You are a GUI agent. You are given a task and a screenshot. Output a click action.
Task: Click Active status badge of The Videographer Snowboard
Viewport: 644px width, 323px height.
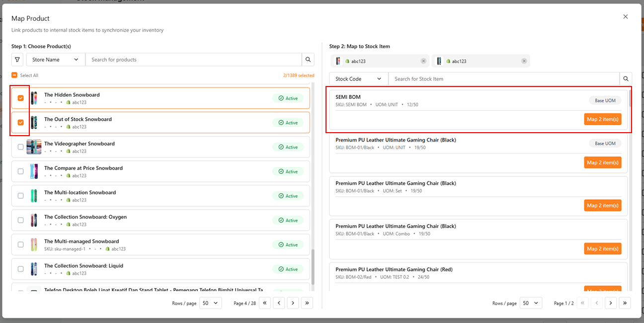(x=288, y=147)
